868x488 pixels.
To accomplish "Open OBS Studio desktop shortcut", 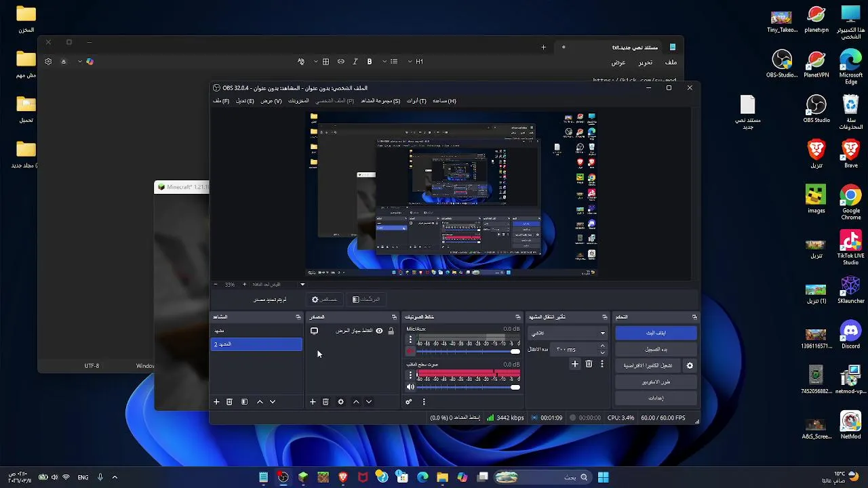I will [816, 108].
